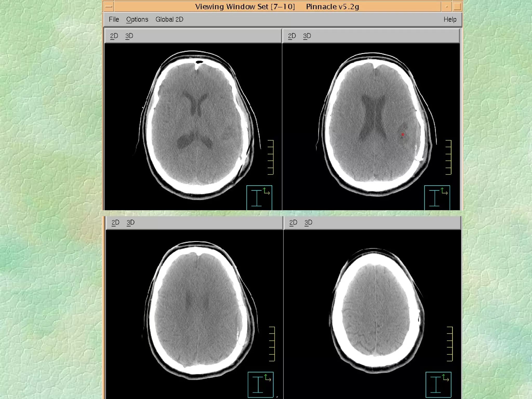Open the window menu button in title bar
The height and width of the screenshot is (399, 532).
point(109,6)
